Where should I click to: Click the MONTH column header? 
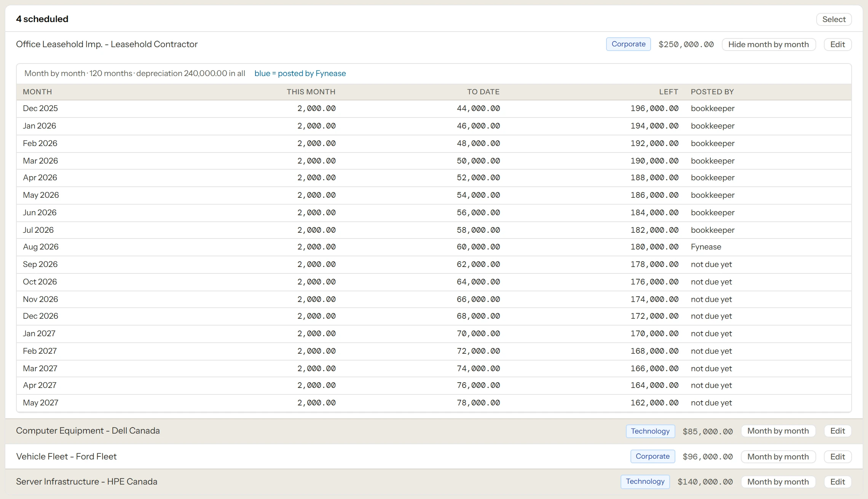point(37,92)
